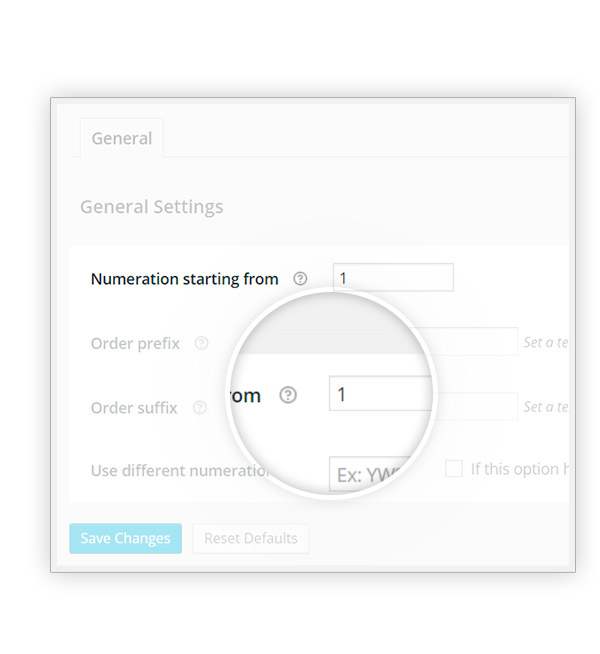The width and height of the screenshot is (600, 654).
Task: Click the 'Numeration starting from' label
Action: [184, 279]
